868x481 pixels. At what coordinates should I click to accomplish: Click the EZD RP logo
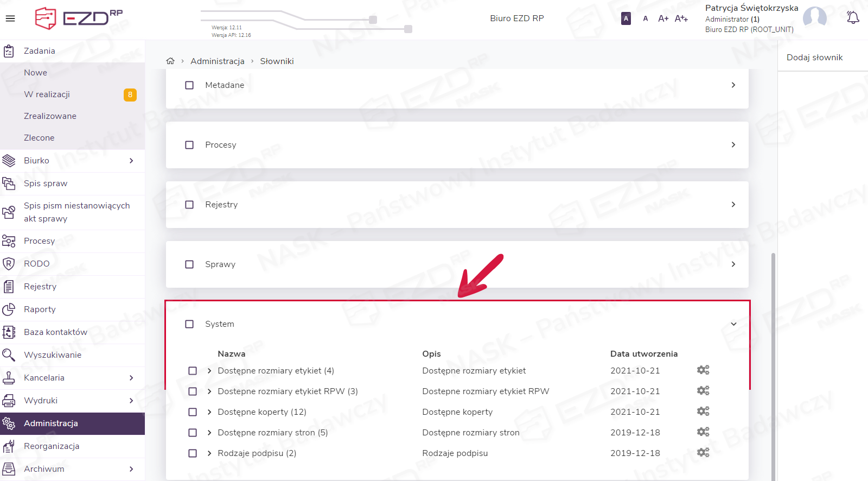click(x=79, y=18)
